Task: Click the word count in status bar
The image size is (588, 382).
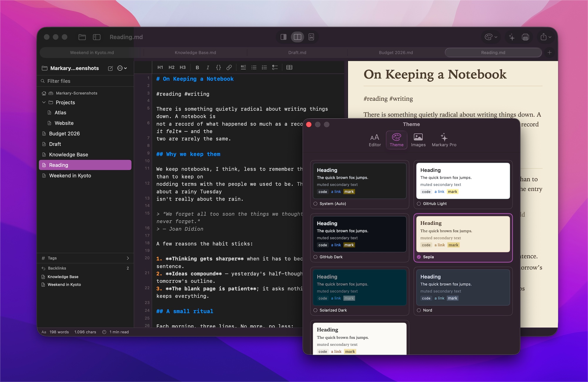Action: pyautogui.click(x=59, y=332)
